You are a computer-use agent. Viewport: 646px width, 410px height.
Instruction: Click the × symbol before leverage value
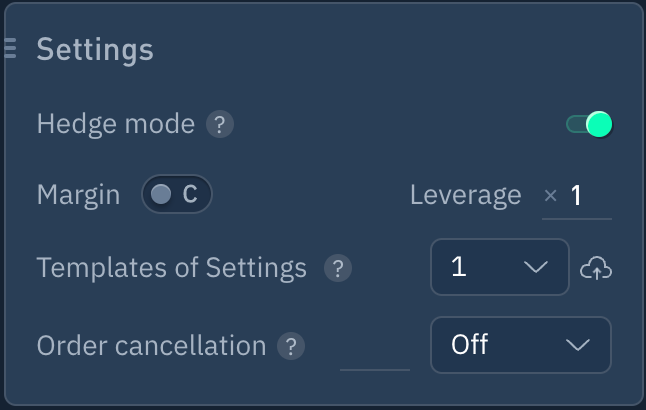[x=550, y=196]
